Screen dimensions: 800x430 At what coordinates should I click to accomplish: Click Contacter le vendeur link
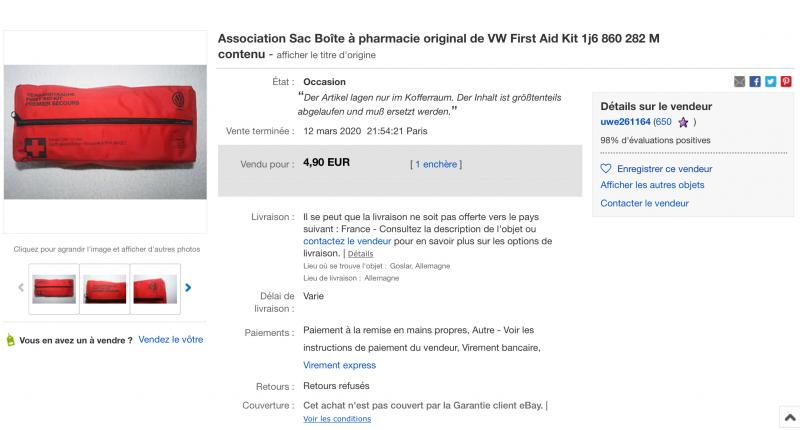click(644, 203)
